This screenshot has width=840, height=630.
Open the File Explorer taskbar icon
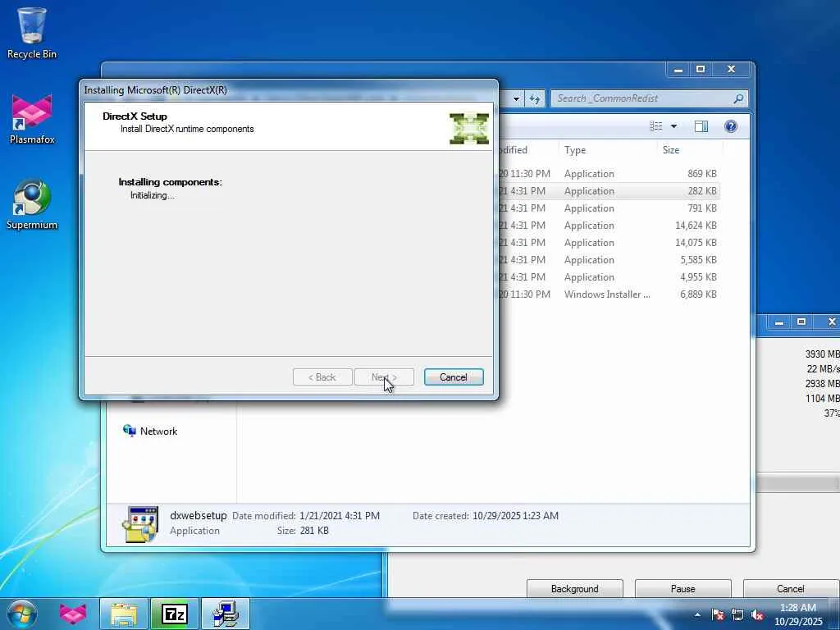pos(124,614)
